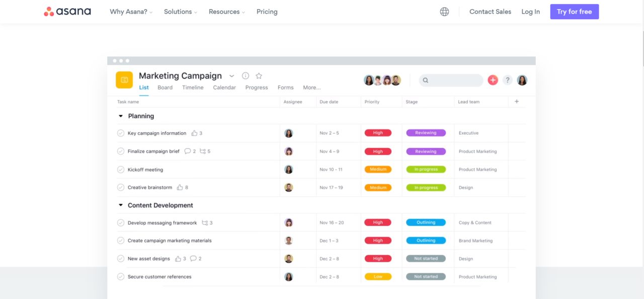
Task: Open the Contact Sales link
Action: [490, 11]
